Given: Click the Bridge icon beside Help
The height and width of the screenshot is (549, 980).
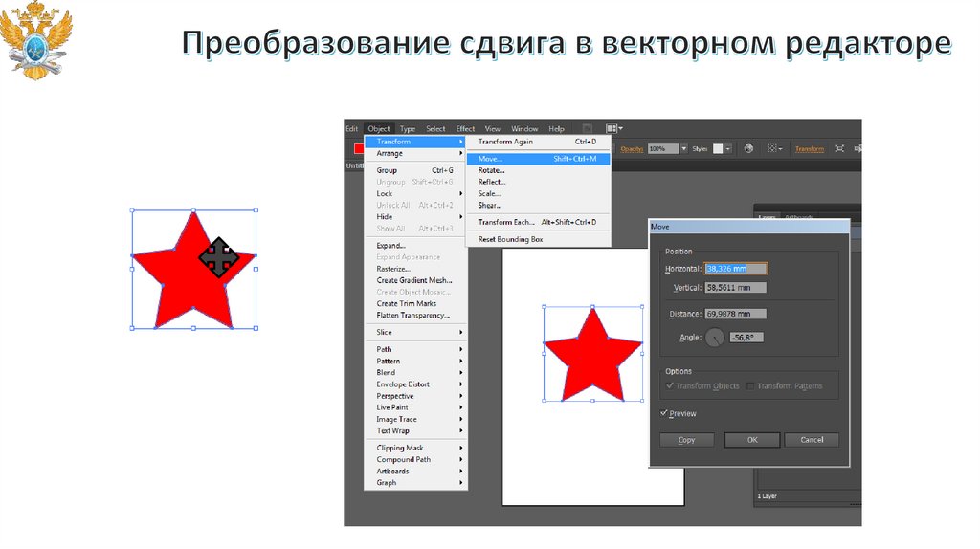Looking at the screenshot, I should 587,129.
